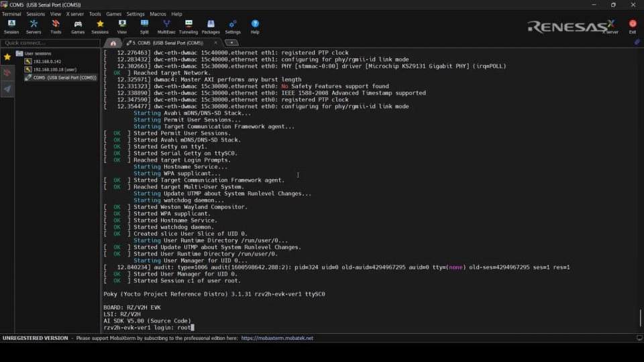This screenshot has height=362, width=644.
Task: Select COM5 USB Serial Port session
Action: (61, 78)
